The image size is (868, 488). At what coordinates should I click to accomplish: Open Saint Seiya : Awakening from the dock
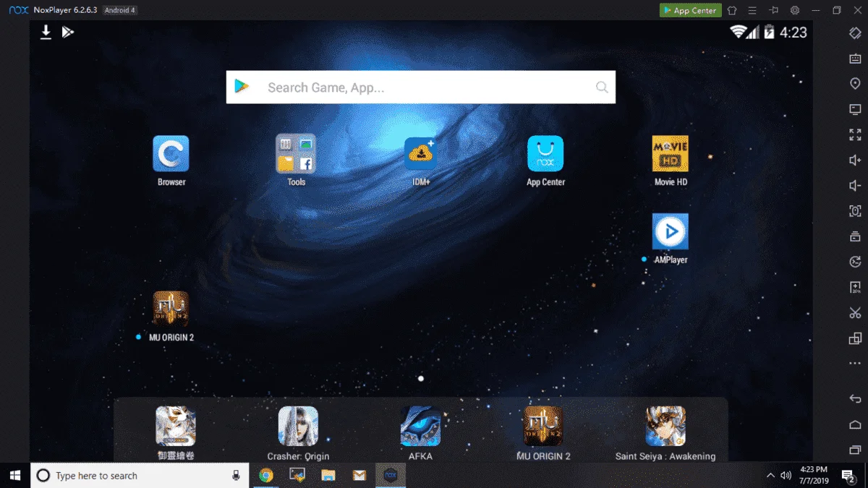pyautogui.click(x=665, y=426)
